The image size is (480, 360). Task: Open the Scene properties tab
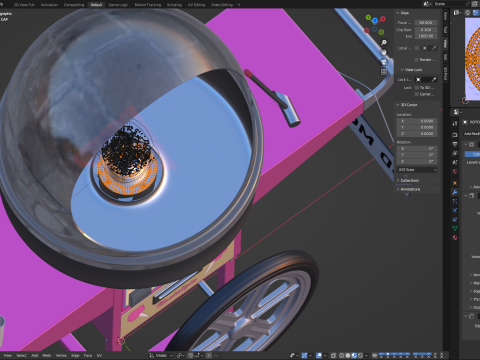click(x=455, y=162)
